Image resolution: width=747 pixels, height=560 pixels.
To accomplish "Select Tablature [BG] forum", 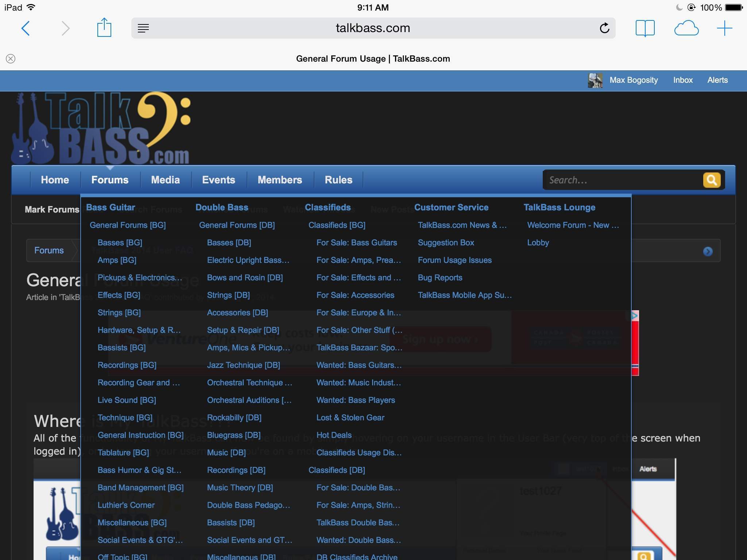I will click(x=123, y=453).
